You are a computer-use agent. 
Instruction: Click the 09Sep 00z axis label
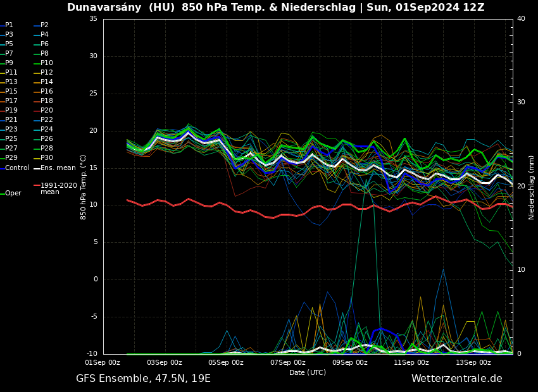pyautogui.click(x=350, y=363)
